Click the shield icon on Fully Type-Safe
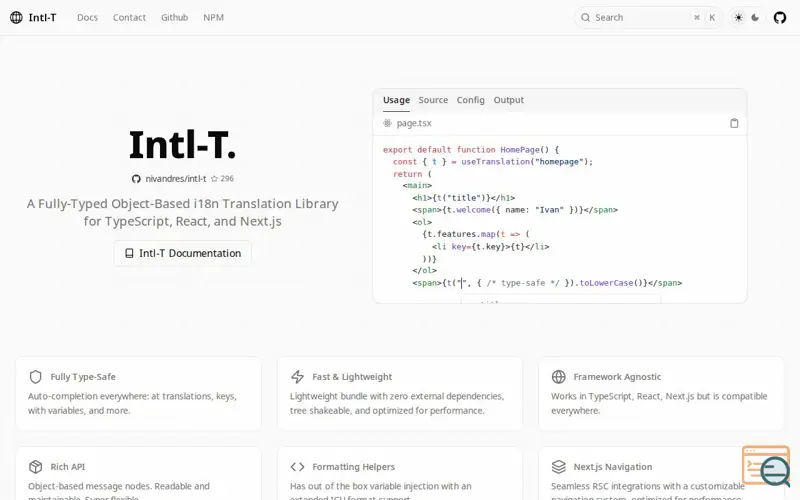 coord(35,377)
